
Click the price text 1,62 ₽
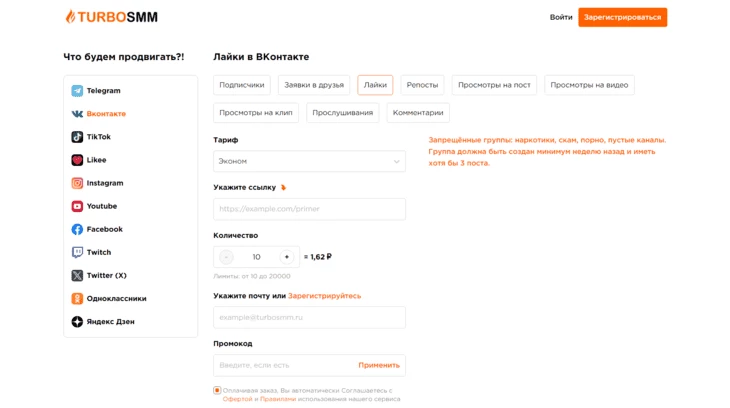tap(321, 257)
